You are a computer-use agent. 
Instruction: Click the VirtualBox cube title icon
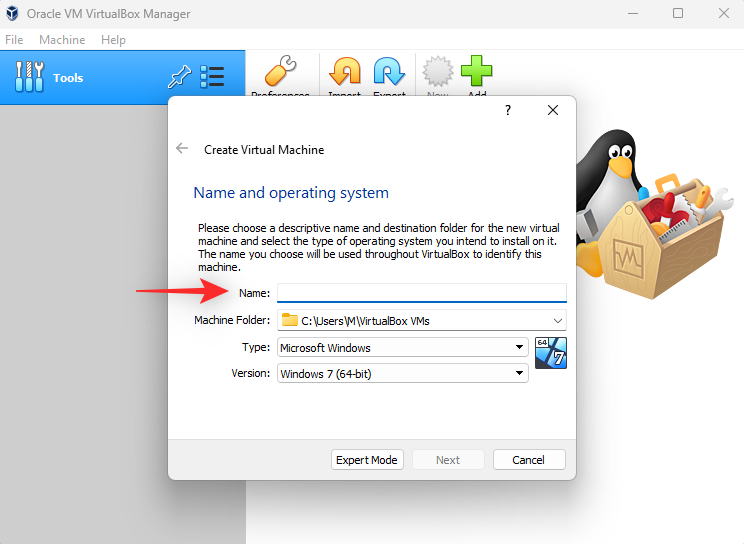pyautogui.click(x=12, y=13)
